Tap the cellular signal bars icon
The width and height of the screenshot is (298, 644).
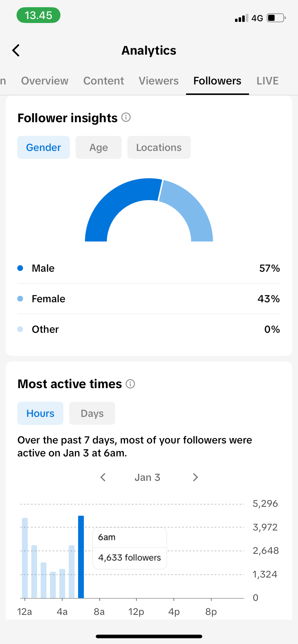[x=241, y=18]
